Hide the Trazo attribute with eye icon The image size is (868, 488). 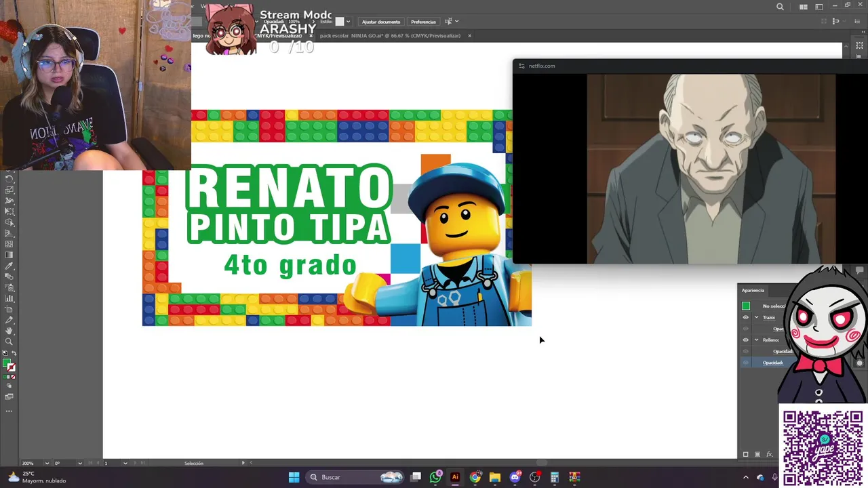click(746, 317)
